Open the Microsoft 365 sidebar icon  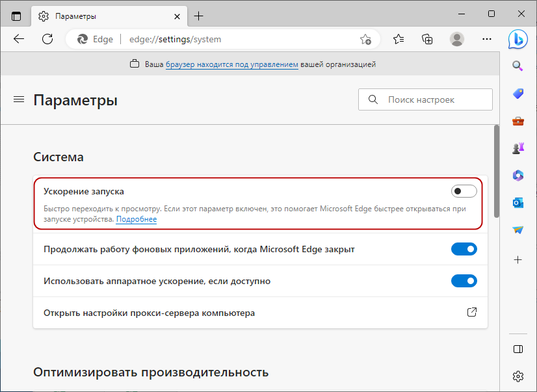point(517,176)
